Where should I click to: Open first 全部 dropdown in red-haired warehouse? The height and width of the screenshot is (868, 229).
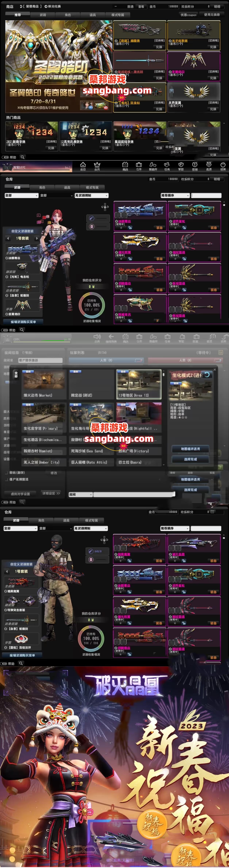[21, 195]
